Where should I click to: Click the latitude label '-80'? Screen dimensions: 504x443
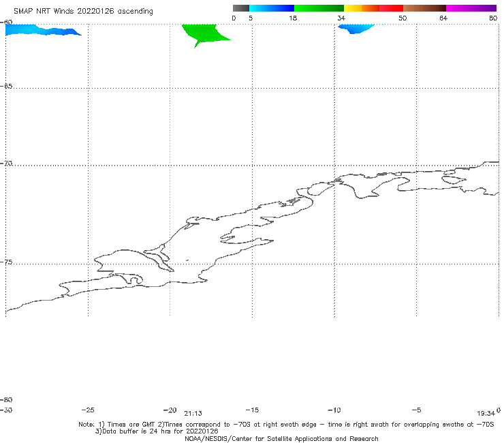pyautogui.click(x=6, y=399)
